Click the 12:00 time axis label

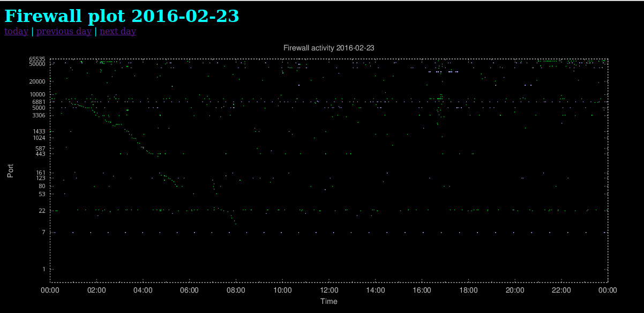coord(329,290)
